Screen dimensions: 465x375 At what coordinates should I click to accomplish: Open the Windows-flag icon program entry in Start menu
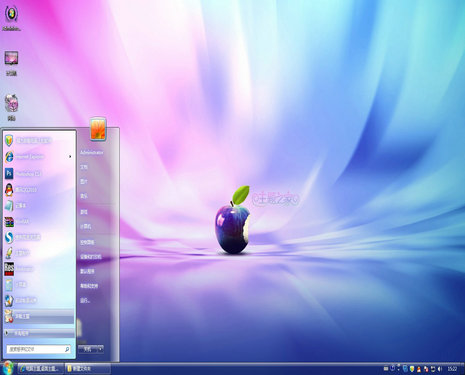click(39, 300)
